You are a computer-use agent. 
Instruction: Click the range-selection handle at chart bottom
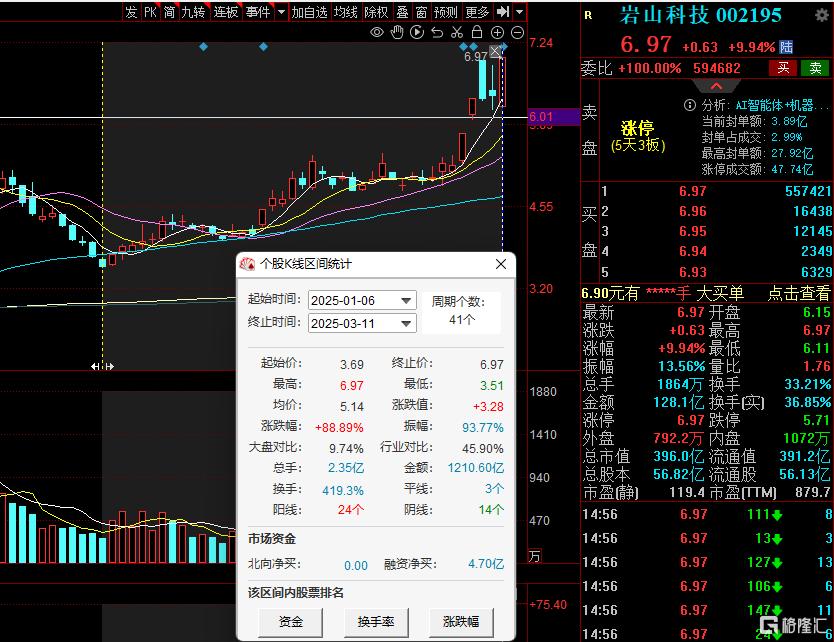pyautogui.click(x=102, y=366)
